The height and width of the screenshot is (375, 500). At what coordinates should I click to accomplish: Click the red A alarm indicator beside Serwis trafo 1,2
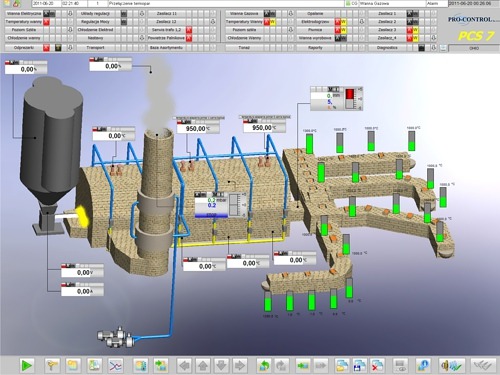tap(189, 30)
